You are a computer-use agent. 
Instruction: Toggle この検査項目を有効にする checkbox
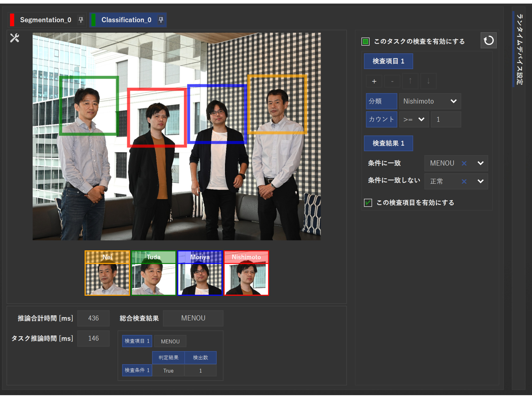368,203
